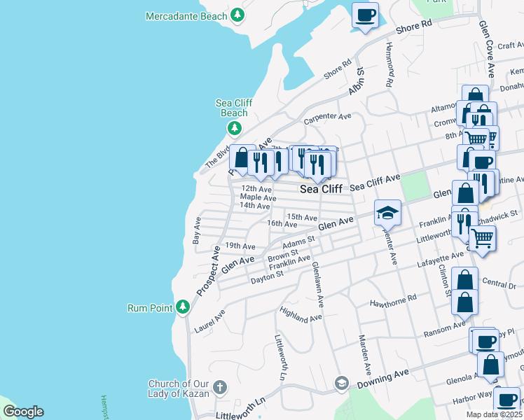Open the shopping bag marker above Harbor Way
Screen dimensions: 524x420
[490, 365]
